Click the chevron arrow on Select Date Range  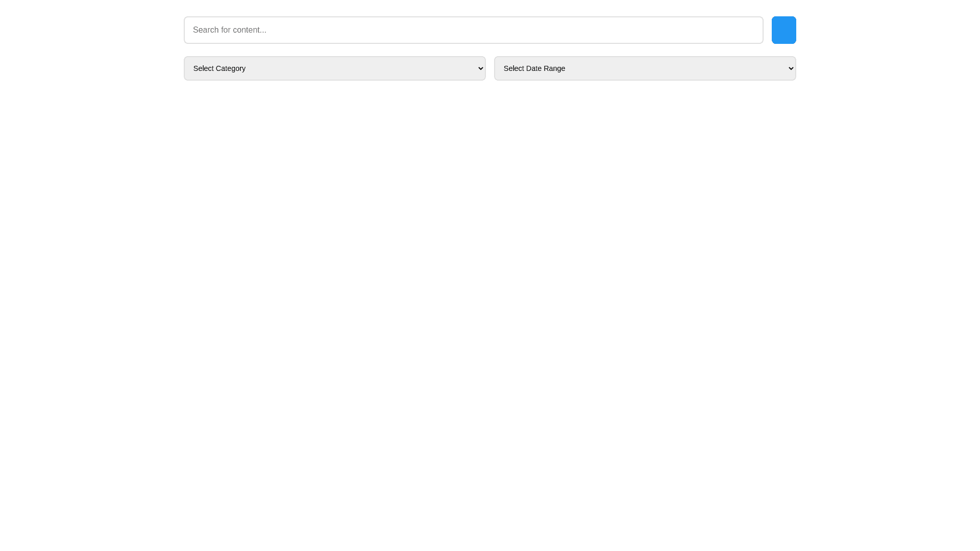[791, 68]
